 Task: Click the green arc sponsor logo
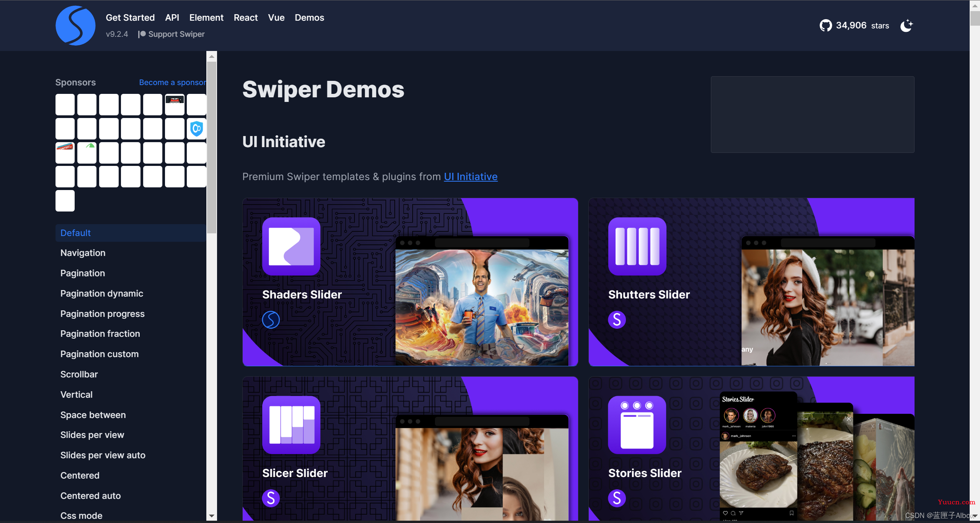point(87,152)
